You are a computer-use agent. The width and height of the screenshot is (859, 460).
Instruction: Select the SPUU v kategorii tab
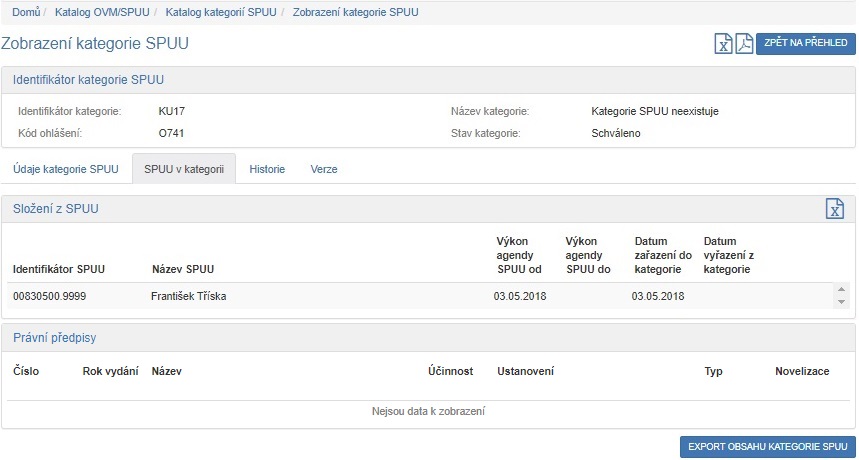[x=183, y=169]
